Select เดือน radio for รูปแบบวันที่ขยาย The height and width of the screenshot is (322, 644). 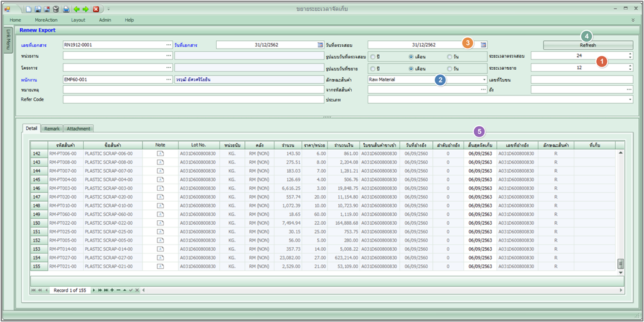click(x=411, y=68)
